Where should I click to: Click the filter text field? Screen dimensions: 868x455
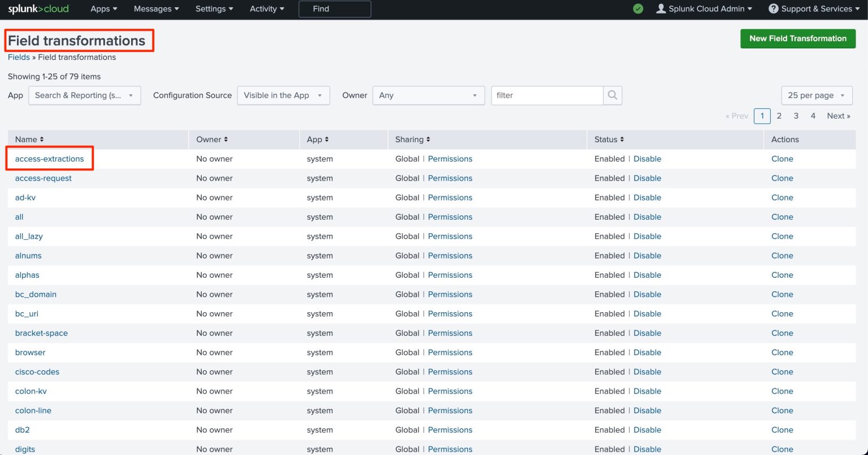point(547,95)
